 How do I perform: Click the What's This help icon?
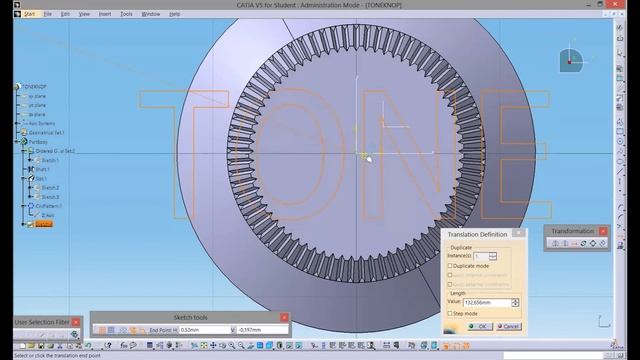tap(109, 345)
